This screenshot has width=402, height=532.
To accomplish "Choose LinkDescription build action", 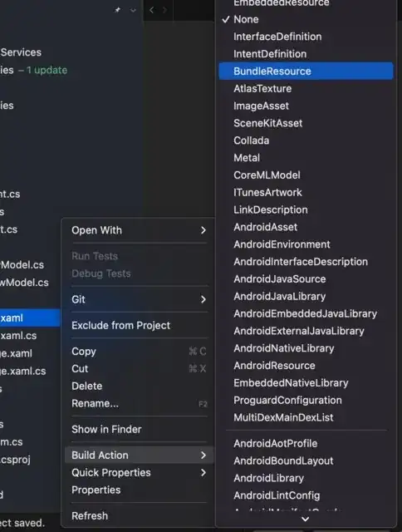I will point(306,209).
